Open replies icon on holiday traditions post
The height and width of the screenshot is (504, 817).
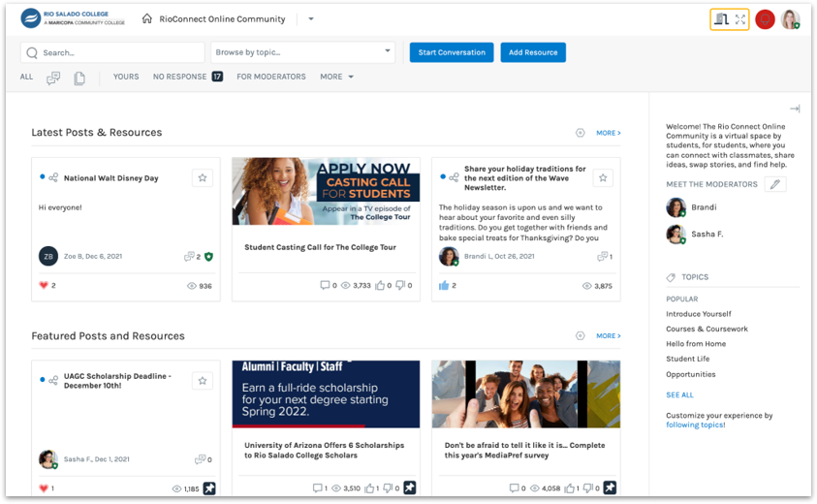pos(602,256)
